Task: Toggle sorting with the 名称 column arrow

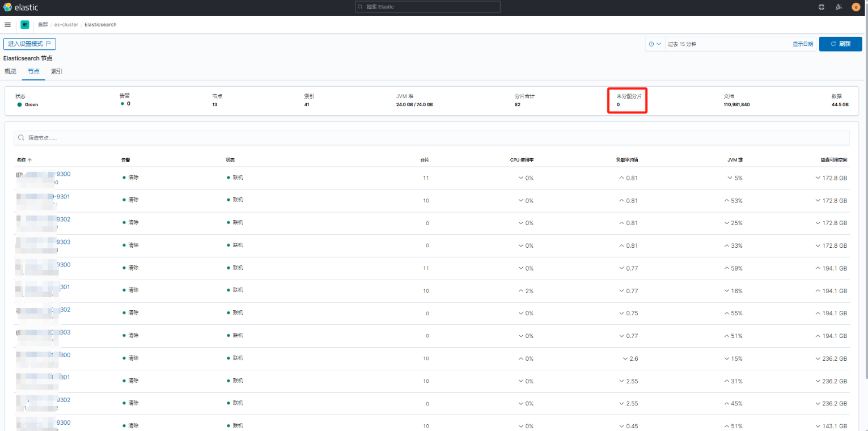Action: pyautogui.click(x=29, y=160)
